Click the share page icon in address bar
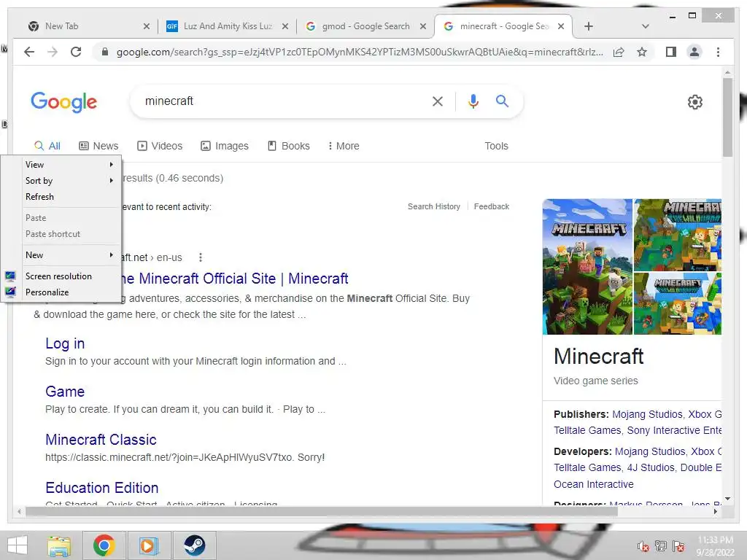The width and height of the screenshot is (747, 560). tap(619, 52)
